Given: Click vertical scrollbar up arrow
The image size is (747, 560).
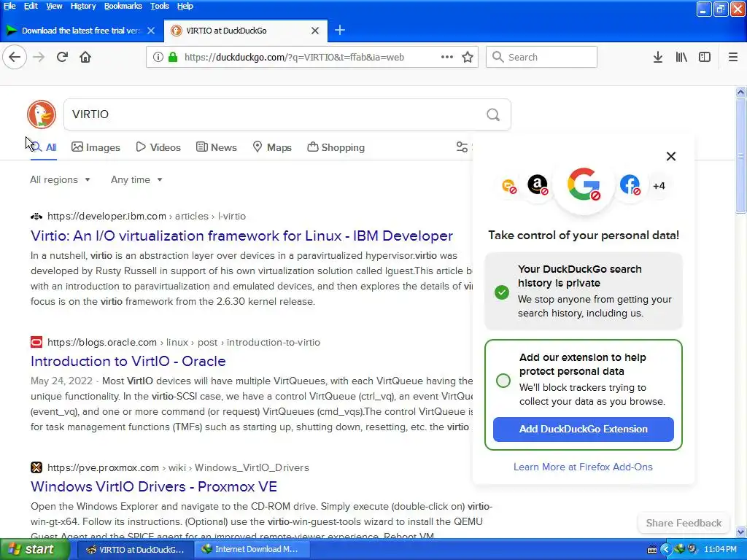Looking at the screenshot, I should pyautogui.click(x=741, y=93).
